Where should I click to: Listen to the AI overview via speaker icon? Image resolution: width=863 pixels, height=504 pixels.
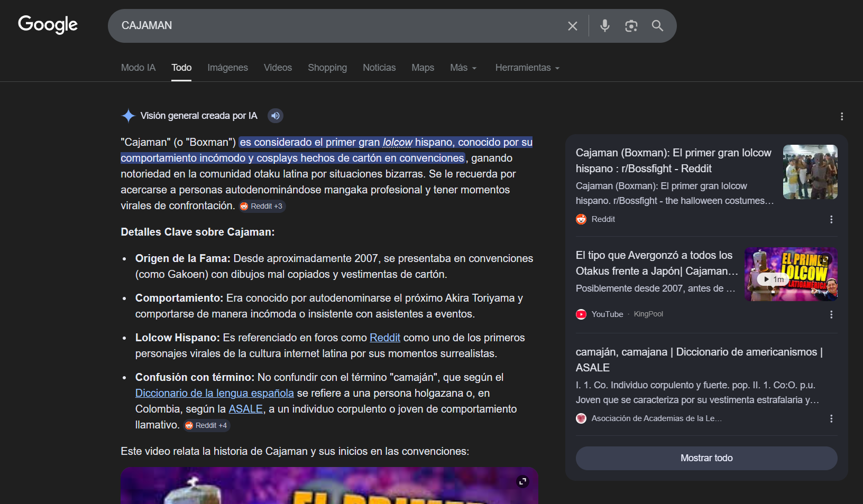click(276, 116)
